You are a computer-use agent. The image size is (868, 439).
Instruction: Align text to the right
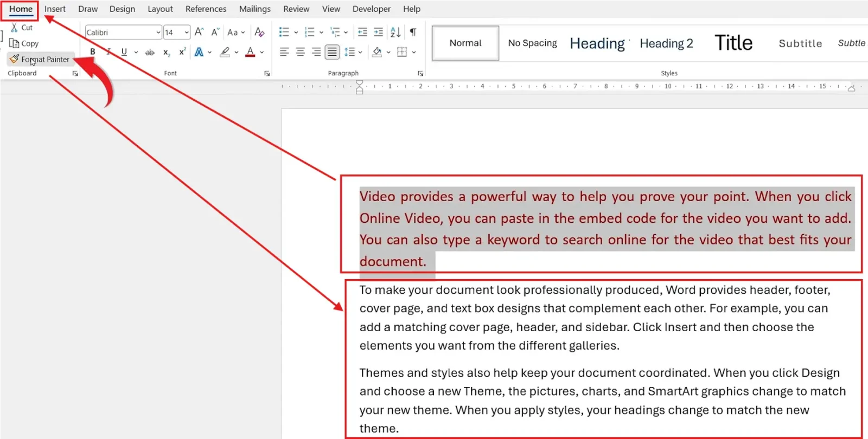[316, 52]
